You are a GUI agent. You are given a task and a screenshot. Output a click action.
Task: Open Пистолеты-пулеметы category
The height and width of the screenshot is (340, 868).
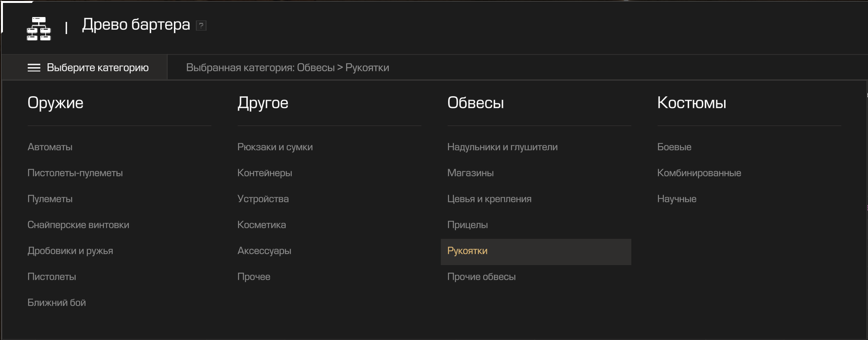(75, 173)
